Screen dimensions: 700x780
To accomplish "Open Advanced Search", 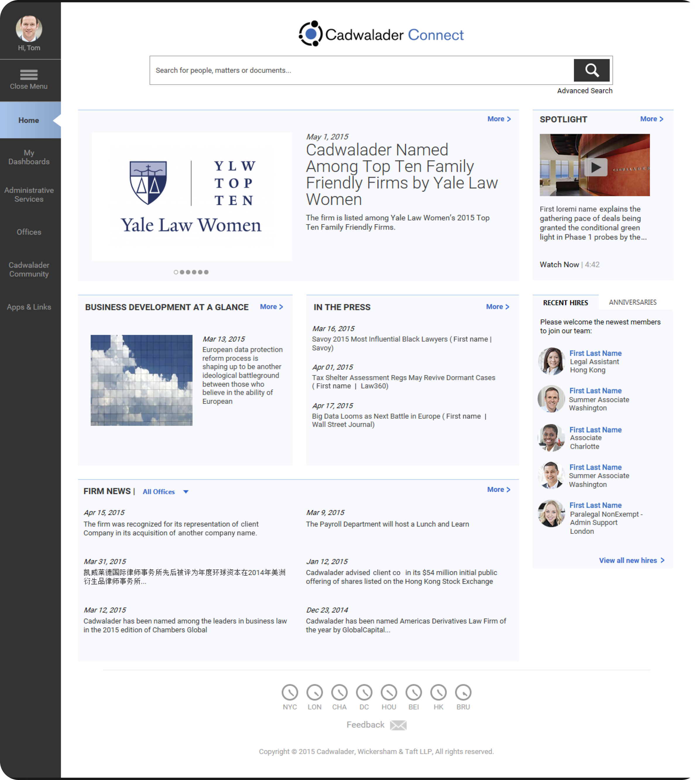I will point(585,90).
